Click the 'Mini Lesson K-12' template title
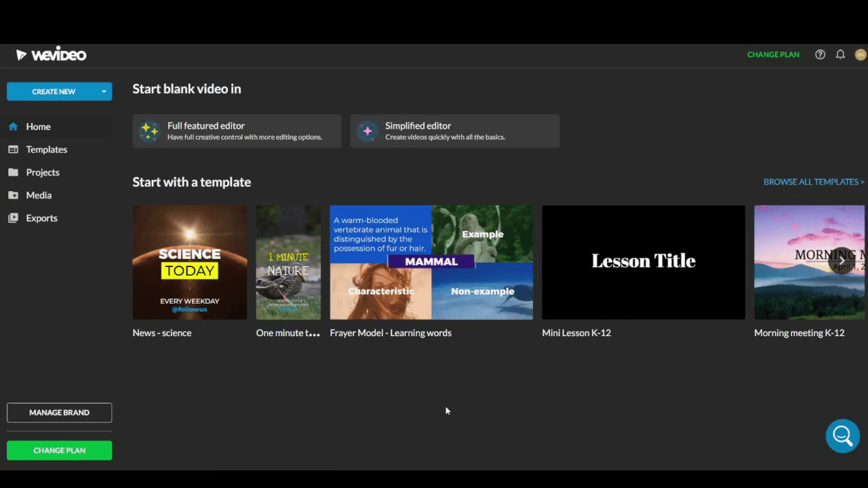 (576, 333)
